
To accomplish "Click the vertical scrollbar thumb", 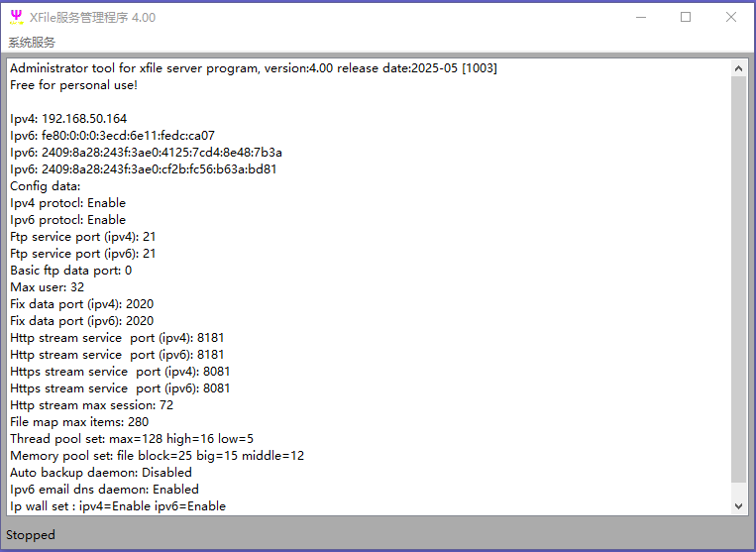I will coord(739,277).
